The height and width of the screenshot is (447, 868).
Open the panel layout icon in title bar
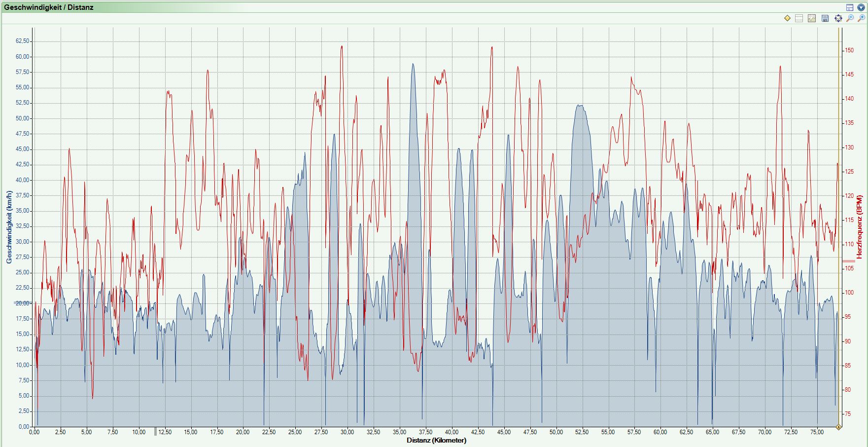850,7
